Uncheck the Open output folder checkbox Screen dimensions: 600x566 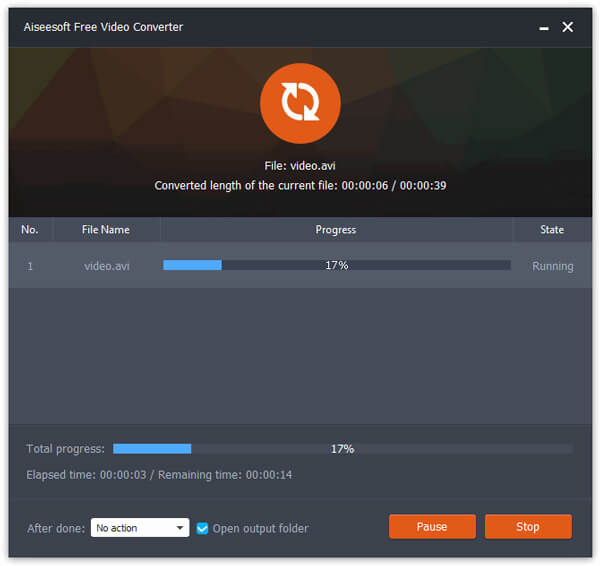pyautogui.click(x=202, y=528)
